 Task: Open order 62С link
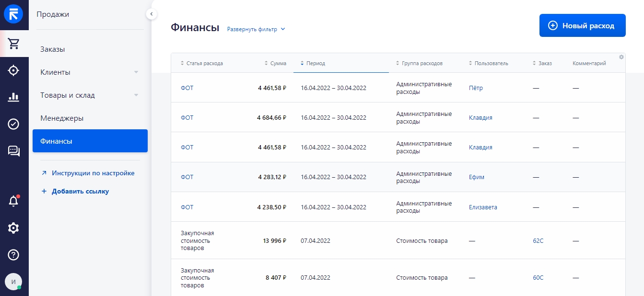click(x=538, y=240)
